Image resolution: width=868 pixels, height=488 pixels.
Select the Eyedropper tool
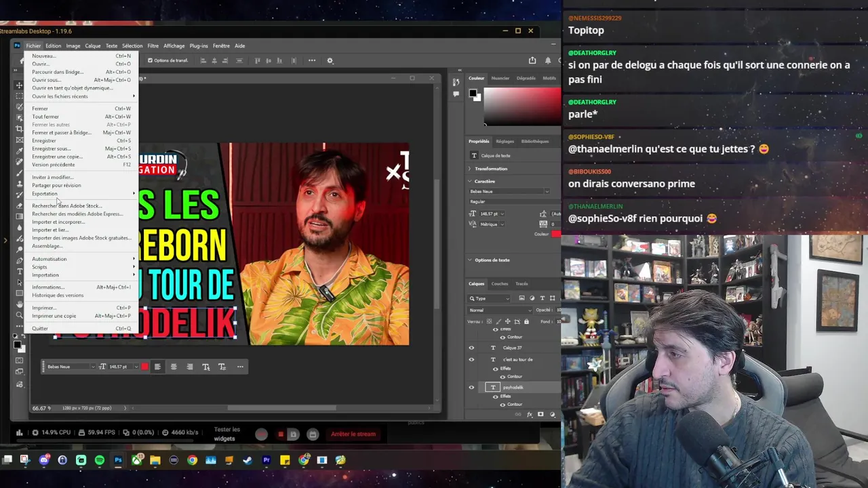tap(19, 151)
